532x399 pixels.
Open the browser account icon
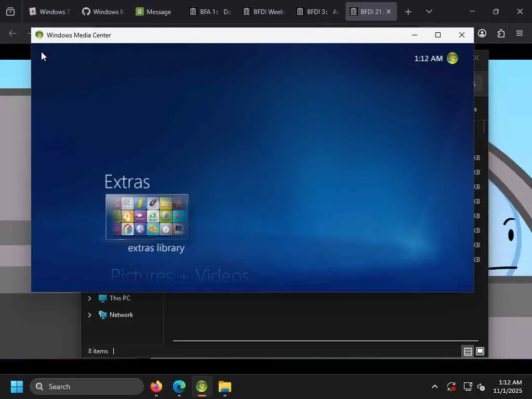(482, 33)
